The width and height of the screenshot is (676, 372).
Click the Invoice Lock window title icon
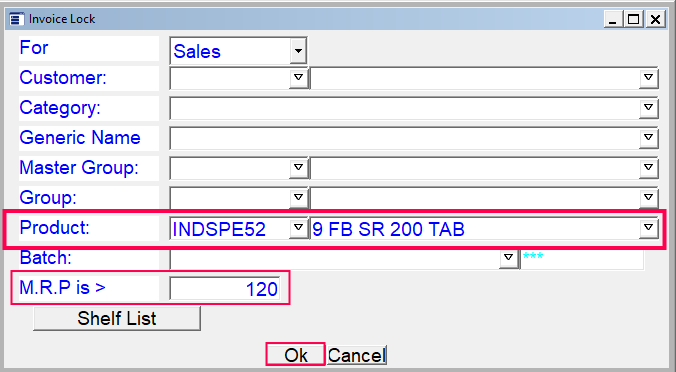[17, 19]
